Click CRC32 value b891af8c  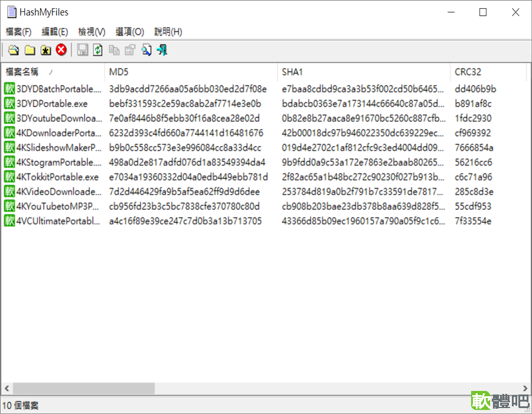click(473, 103)
